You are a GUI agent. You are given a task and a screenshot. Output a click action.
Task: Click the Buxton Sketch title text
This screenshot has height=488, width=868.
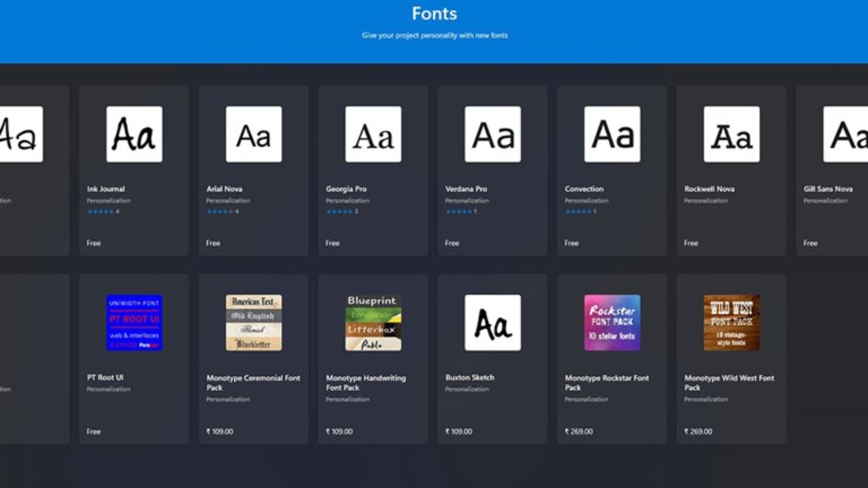coord(470,378)
